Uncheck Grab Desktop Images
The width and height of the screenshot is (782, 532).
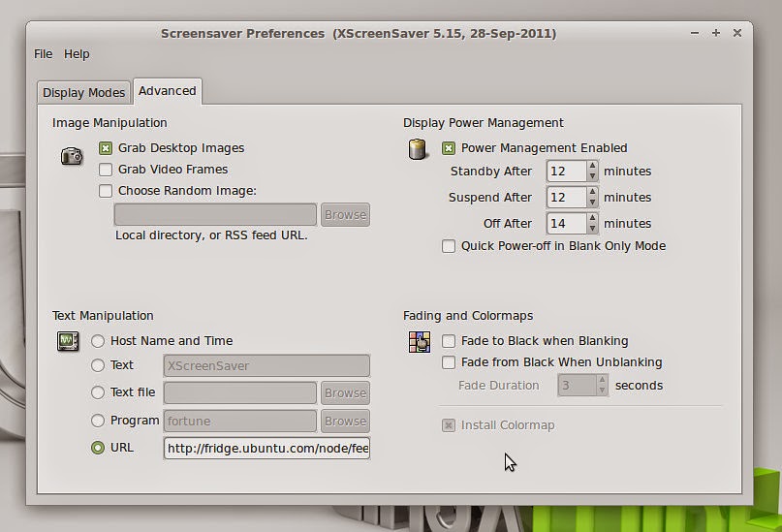coord(106,148)
